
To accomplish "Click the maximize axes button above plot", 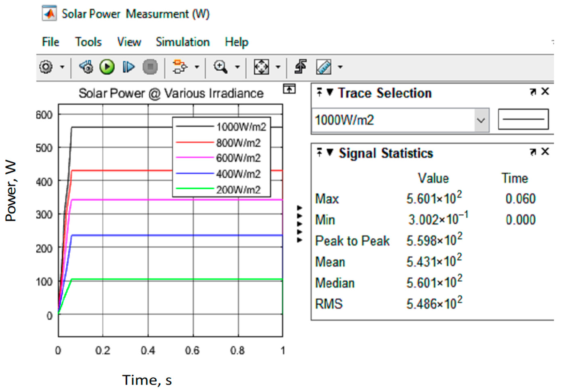I will coord(289,89).
